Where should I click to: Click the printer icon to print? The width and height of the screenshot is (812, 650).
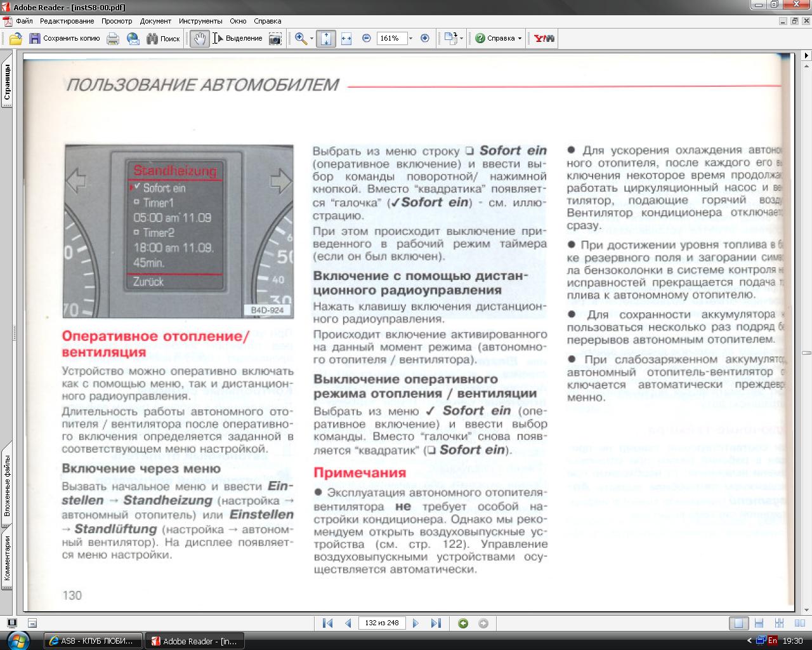[113, 39]
